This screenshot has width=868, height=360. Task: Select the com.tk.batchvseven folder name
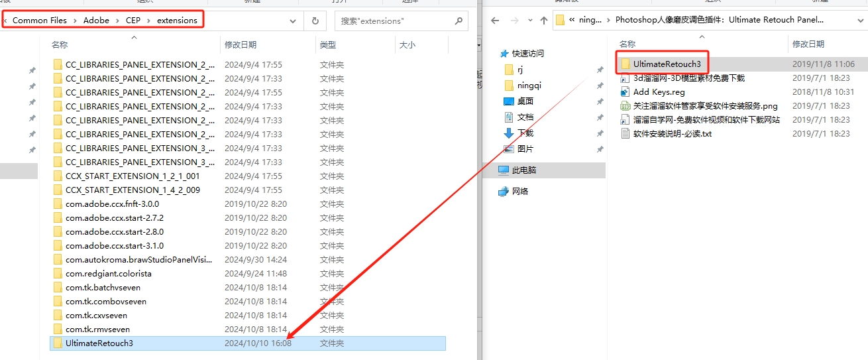[103, 287]
